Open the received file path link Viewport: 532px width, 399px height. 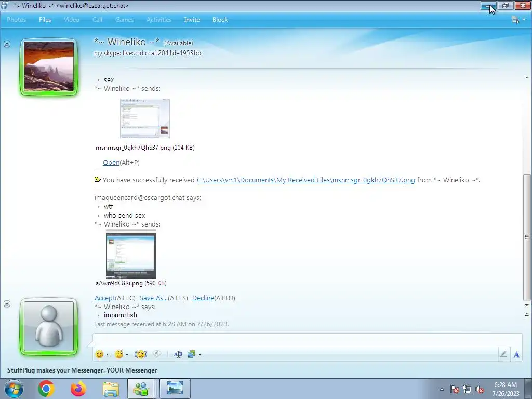point(305,180)
